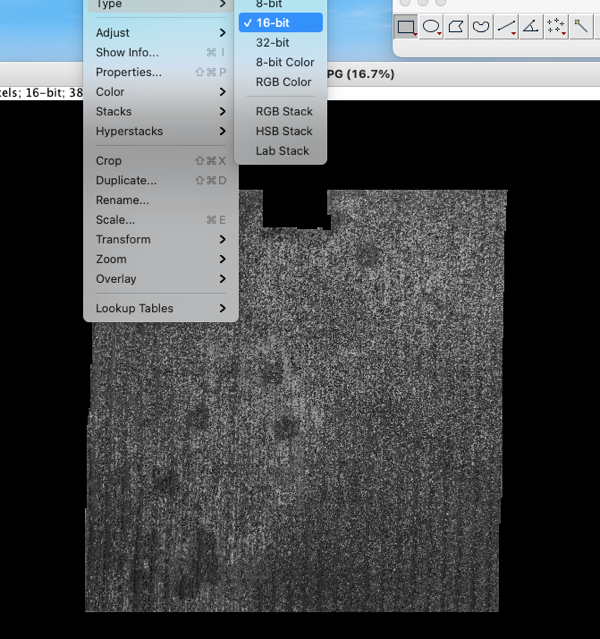Click on the grayscale image canvas
The height and width of the screenshot is (639, 600).
coord(300,450)
